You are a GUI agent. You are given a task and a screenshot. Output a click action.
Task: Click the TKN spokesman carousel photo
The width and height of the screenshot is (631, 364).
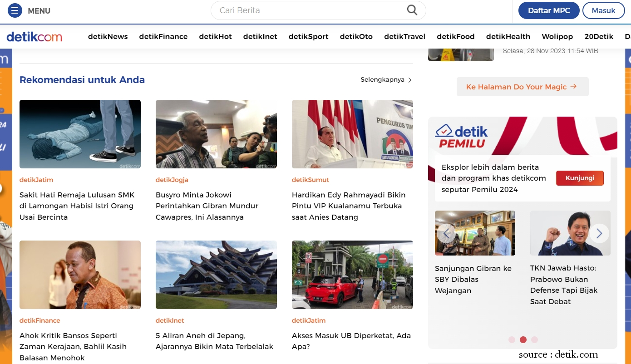click(570, 233)
